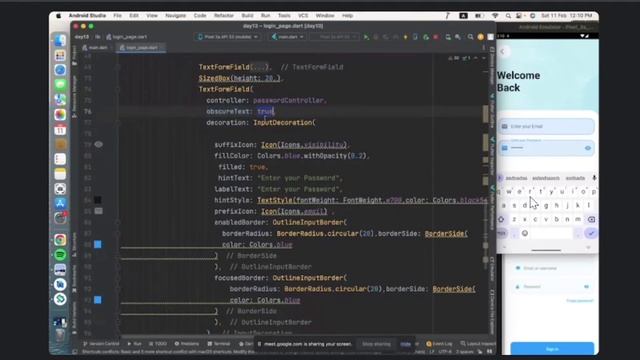Click Hide in screen share bar

pyautogui.click(x=405, y=344)
